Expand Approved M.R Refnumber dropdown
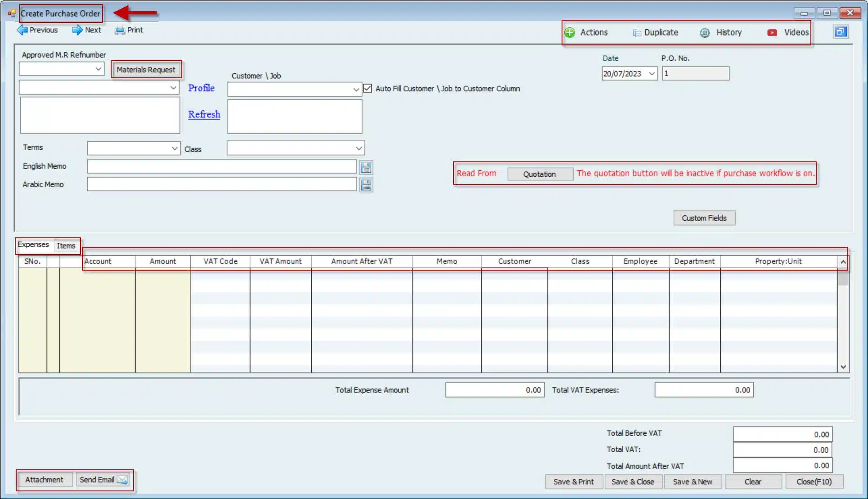The width and height of the screenshot is (868, 499). tap(98, 69)
